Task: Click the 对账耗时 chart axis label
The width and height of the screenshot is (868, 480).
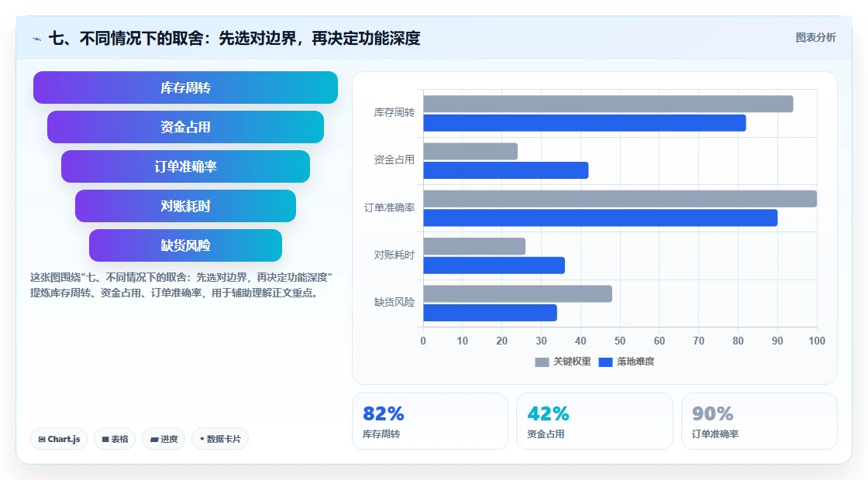Action: click(394, 255)
